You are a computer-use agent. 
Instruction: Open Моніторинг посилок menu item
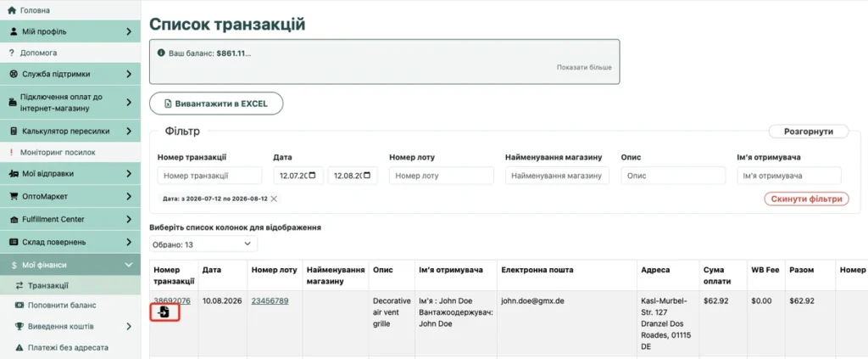(x=70, y=152)
